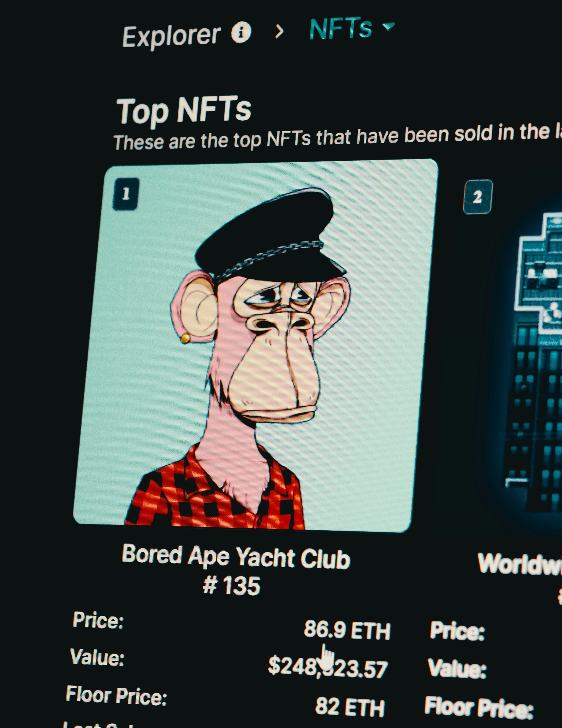Screen dimensions: 562x728
Task: Click the info icon next to Explorer
Action: (241, 32)
